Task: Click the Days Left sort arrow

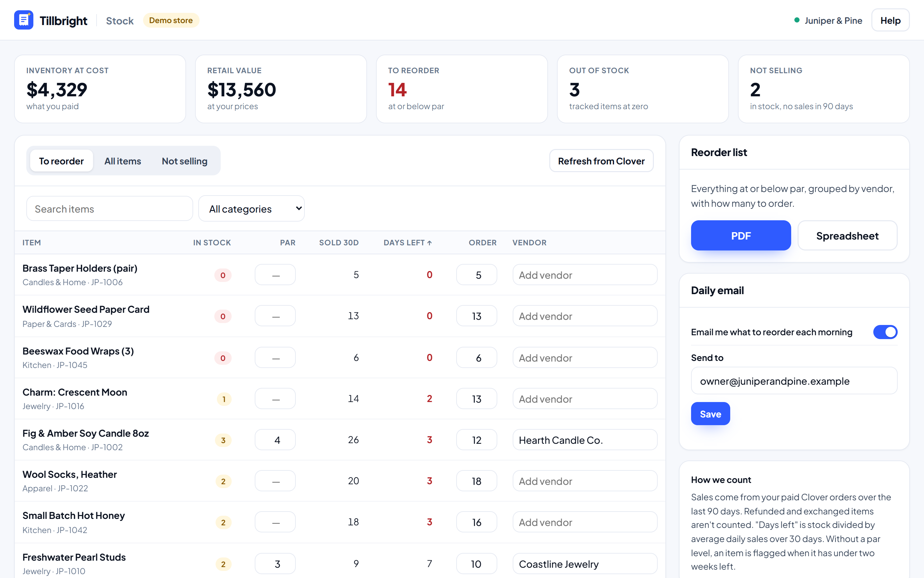Action: tap(430, 243)
